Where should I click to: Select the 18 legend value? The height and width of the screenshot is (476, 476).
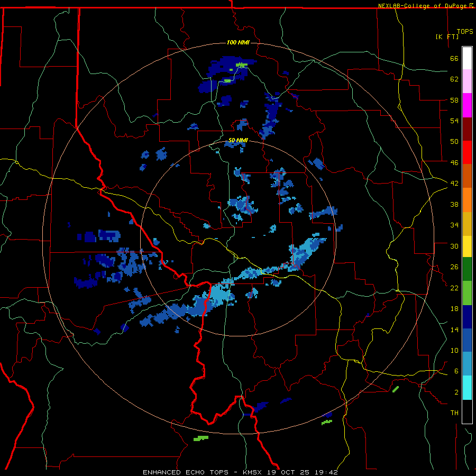click(x=454, y=309)
